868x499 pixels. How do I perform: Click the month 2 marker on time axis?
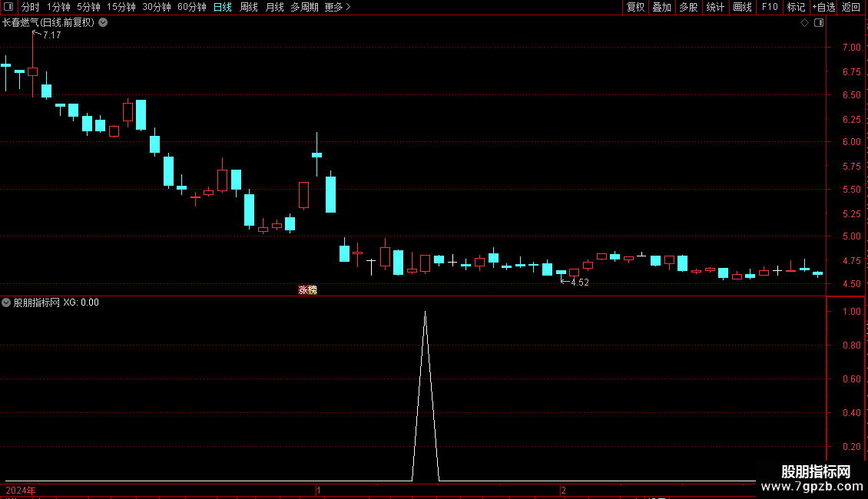pos(564,490)
